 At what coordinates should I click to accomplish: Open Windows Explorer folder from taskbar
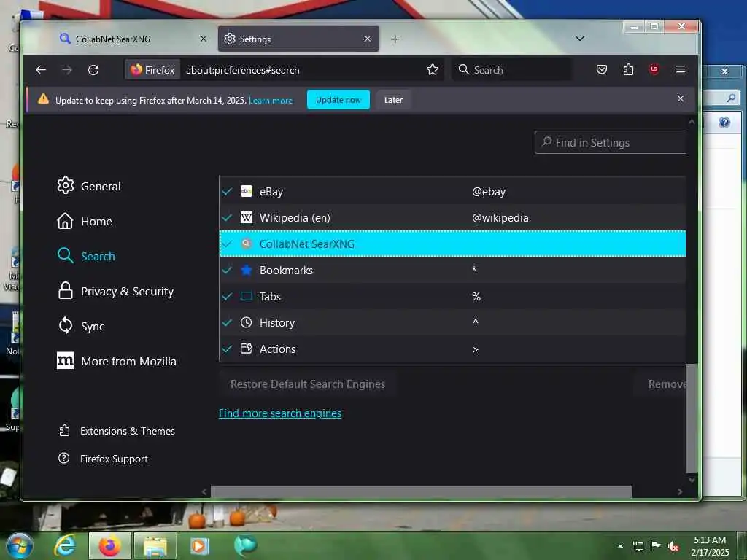(155, 545)
